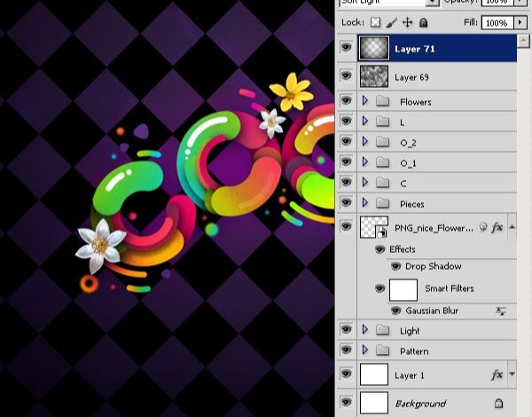Viewport: 532px width, 417px height.
Task: Expand the Pattern group triangle
Action: [x=365, y=350]
